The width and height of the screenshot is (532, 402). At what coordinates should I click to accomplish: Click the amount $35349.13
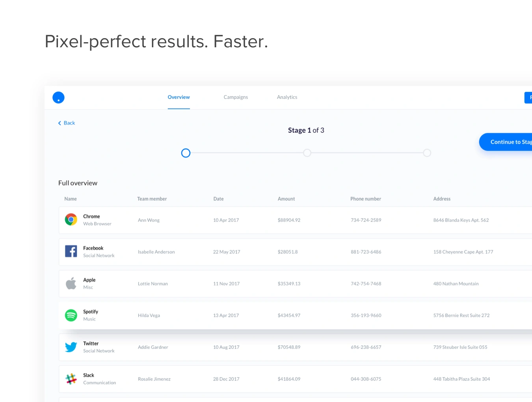[289, 283]
